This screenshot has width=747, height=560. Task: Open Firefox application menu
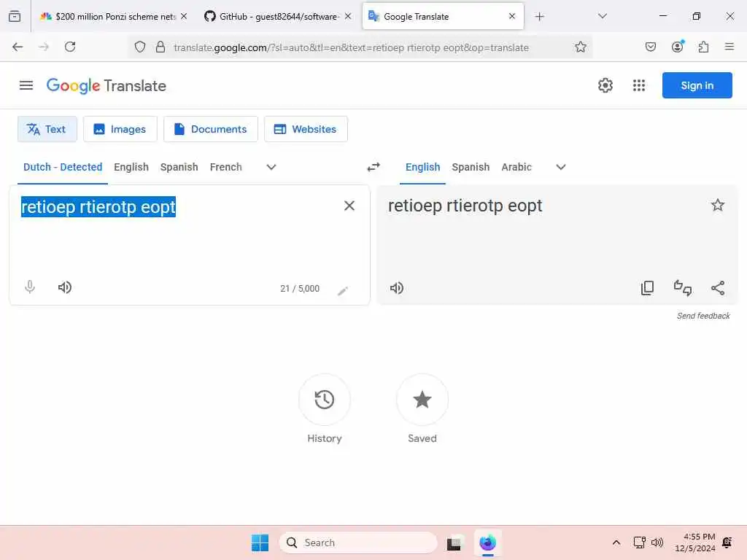tap(729, 47)
